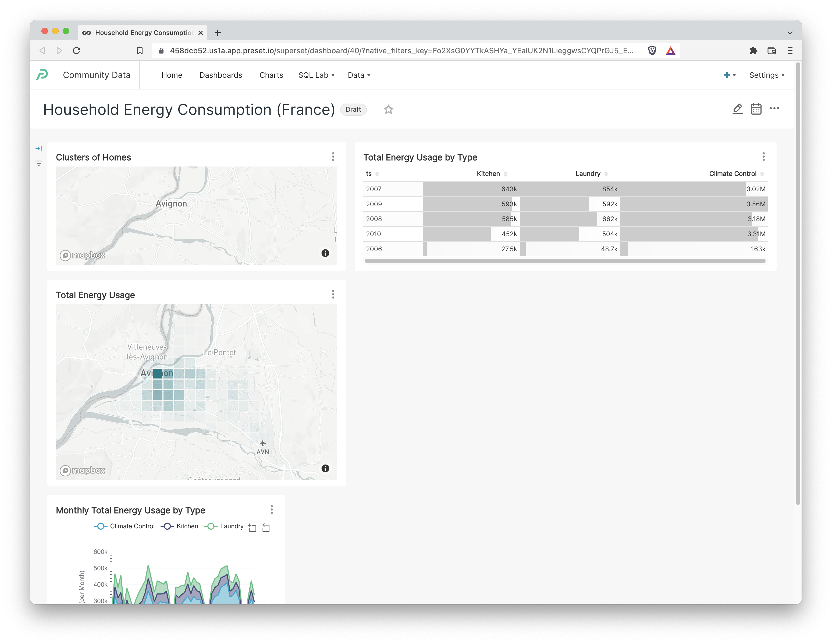This screenshot has width=832, height=644.
Task: Enable zoom selection on Monthly Energy chart
Action: (x=252, y=528)
